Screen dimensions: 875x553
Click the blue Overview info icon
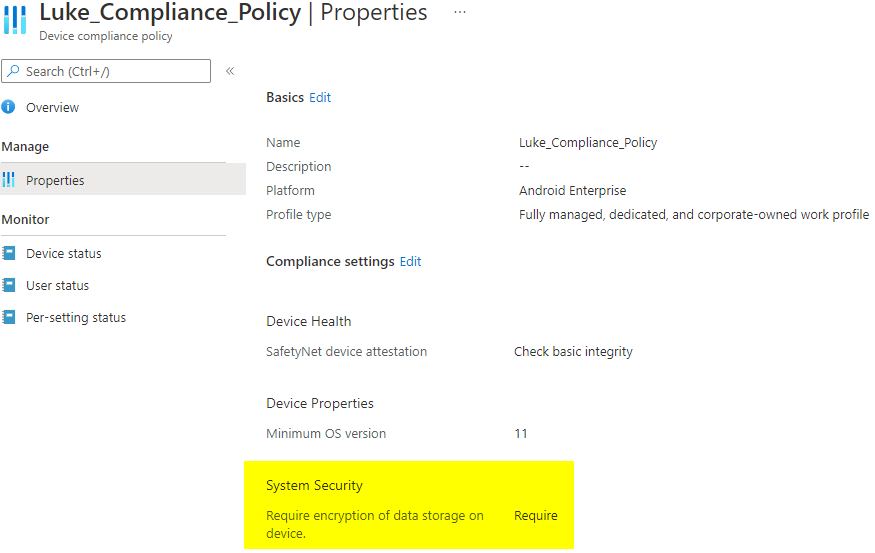pos(9,107)
